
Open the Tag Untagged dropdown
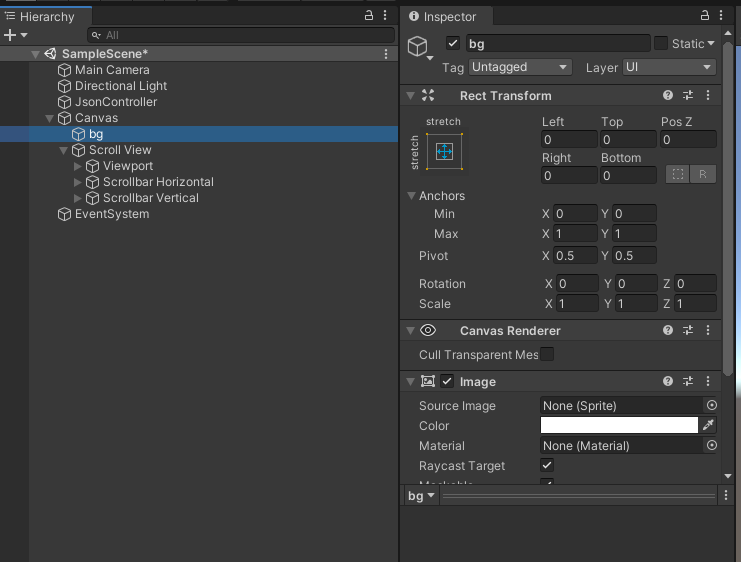[520, 67]
